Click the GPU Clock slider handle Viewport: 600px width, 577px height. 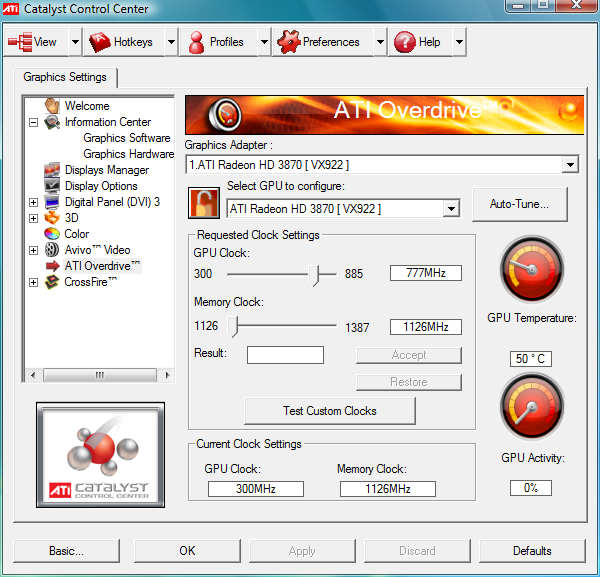pyautogui.click(x=314, y=275)
